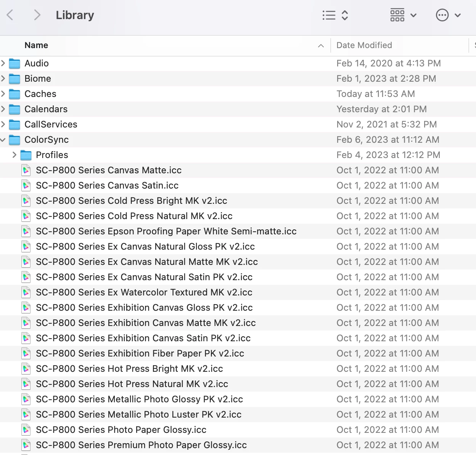The image size is (476, 455).
Task: Click Exhibition Fiber Paper PK file icon
Action: [26, 353]
